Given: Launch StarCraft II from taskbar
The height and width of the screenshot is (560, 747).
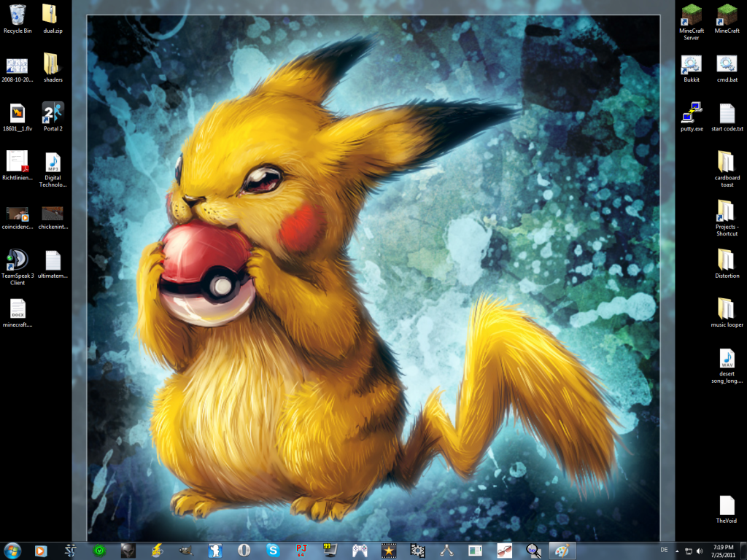Looking at the screenshot, I should [71, 551].
